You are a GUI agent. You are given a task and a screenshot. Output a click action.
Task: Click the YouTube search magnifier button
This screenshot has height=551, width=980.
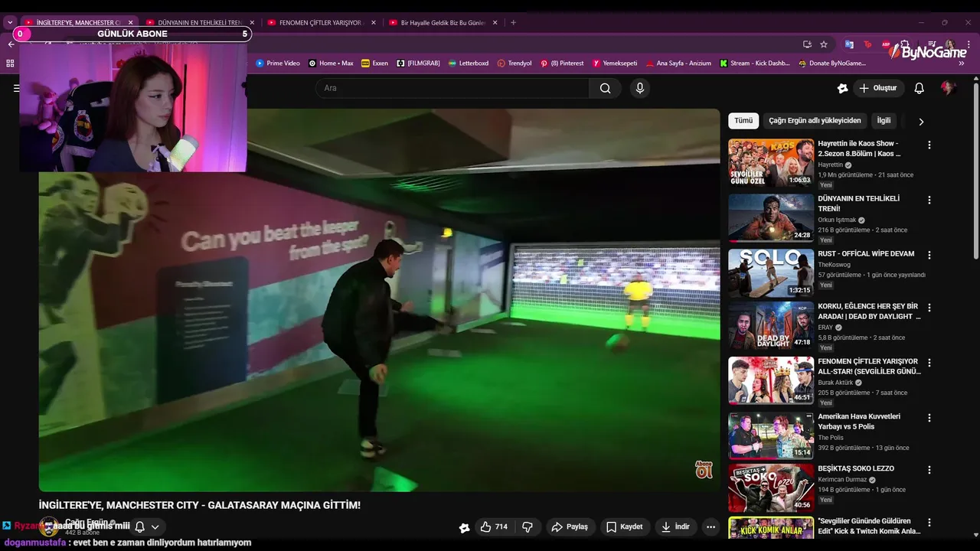[x=605, y=88]
